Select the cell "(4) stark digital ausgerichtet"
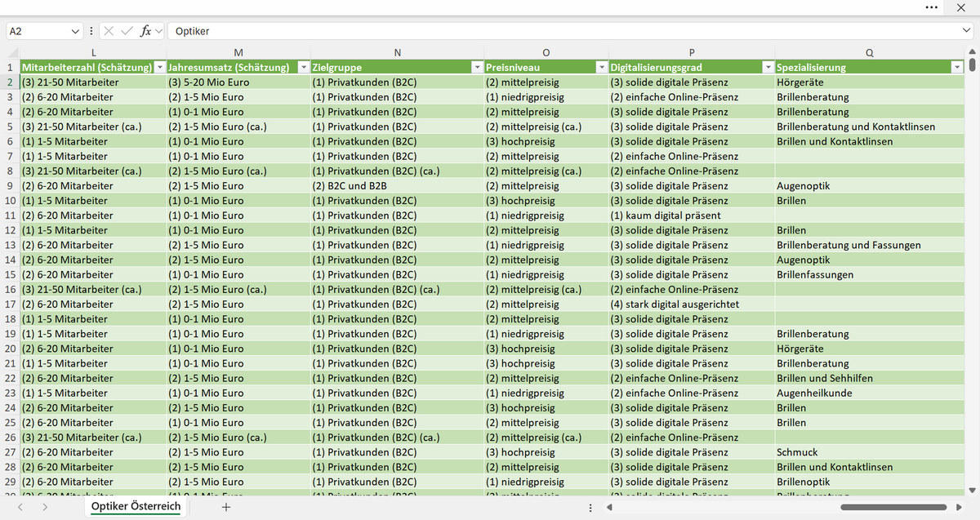The height and width of the screenshot is (520, 980). coord(692,304)
